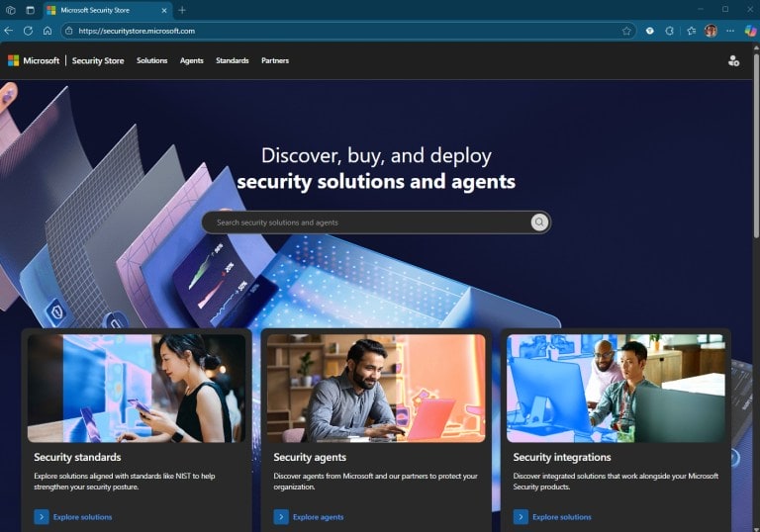
Task: Go back with the browser back arrow
Action: coord(9,31)
